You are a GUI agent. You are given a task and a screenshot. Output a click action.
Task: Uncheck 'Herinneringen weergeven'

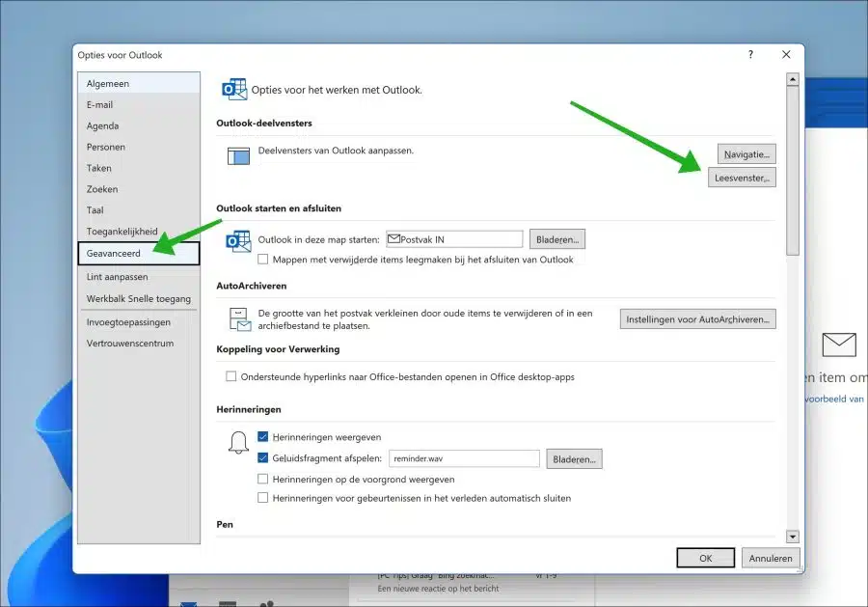(x=263, y=437)
